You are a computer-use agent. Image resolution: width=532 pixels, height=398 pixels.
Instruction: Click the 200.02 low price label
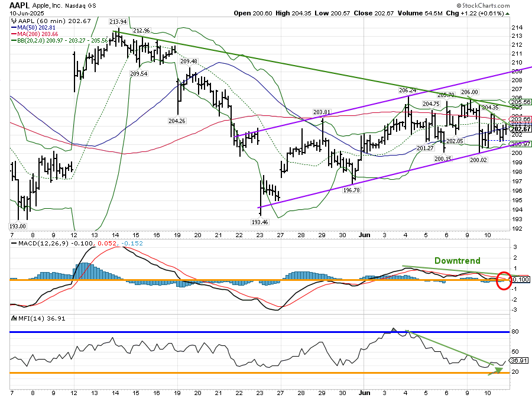[x=478, y=160]
